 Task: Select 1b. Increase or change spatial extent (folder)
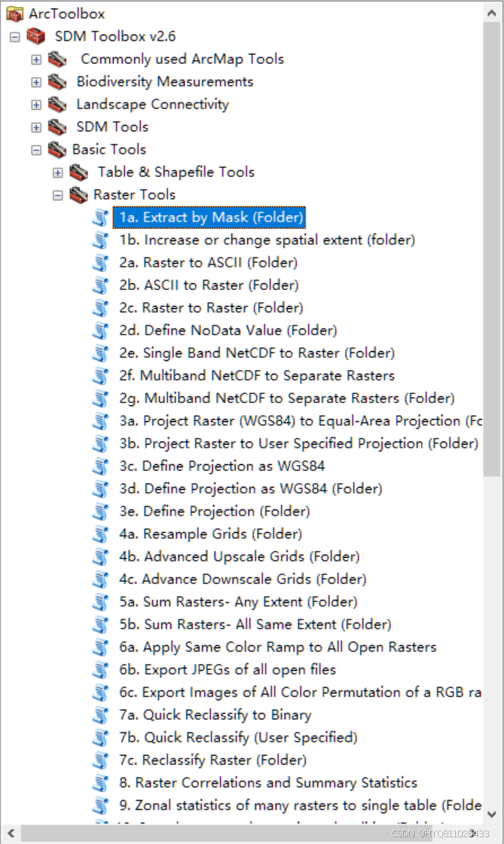267,240
